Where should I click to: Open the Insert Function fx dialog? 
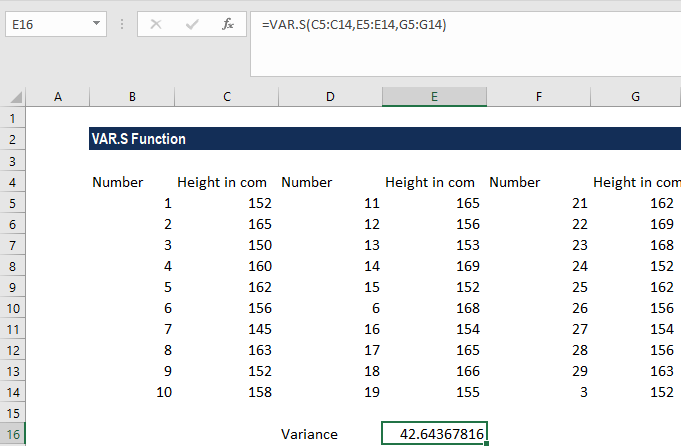pos(228,24)
